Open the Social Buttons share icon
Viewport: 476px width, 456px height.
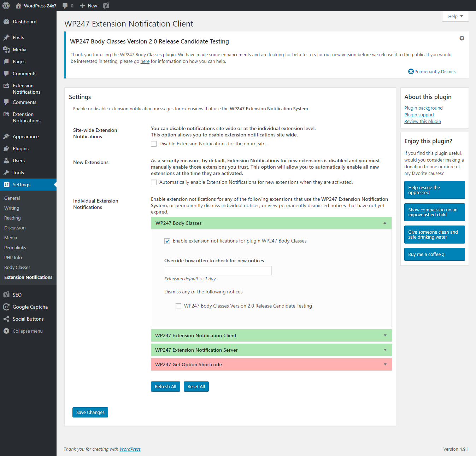tap(6, 319)
